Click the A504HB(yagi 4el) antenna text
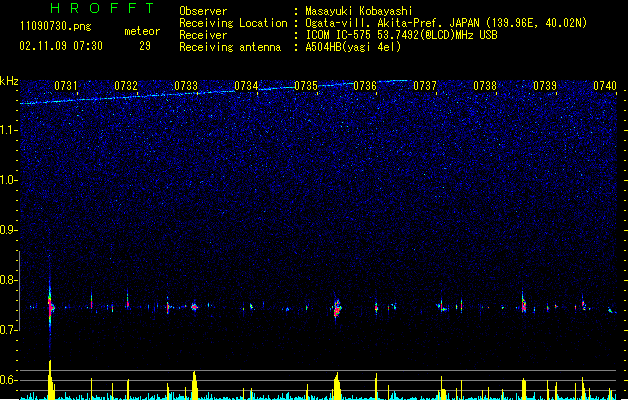 click(x=353, y=47)
